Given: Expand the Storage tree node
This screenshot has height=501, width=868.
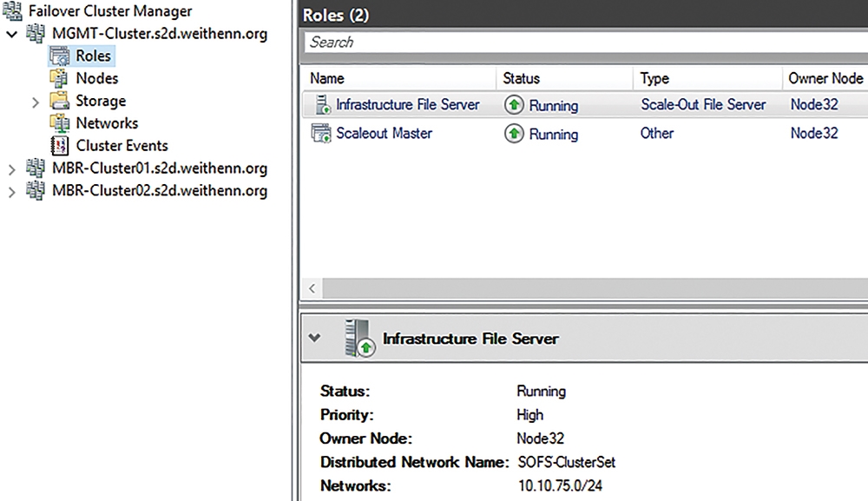Looking at the screenshot, I should [36, 102].
